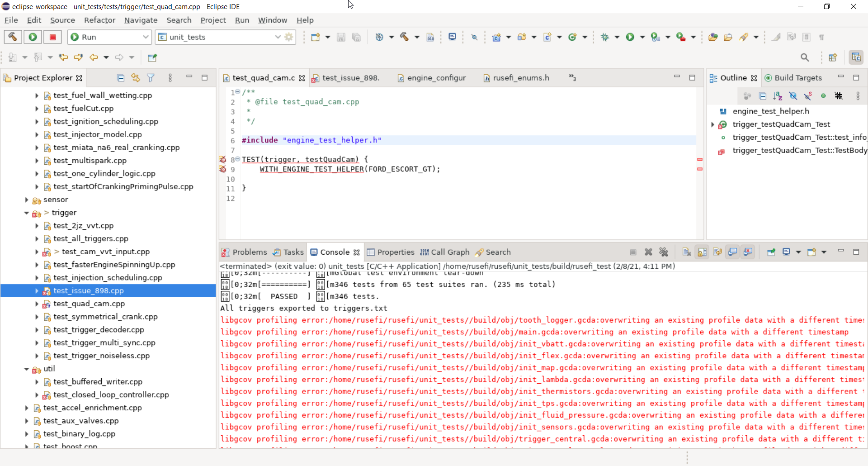Screen dimensions: 868x466
Task: Toggle Hide Fields in Outline toolbar
Action: pyautogui.click(x=793, y=96)
